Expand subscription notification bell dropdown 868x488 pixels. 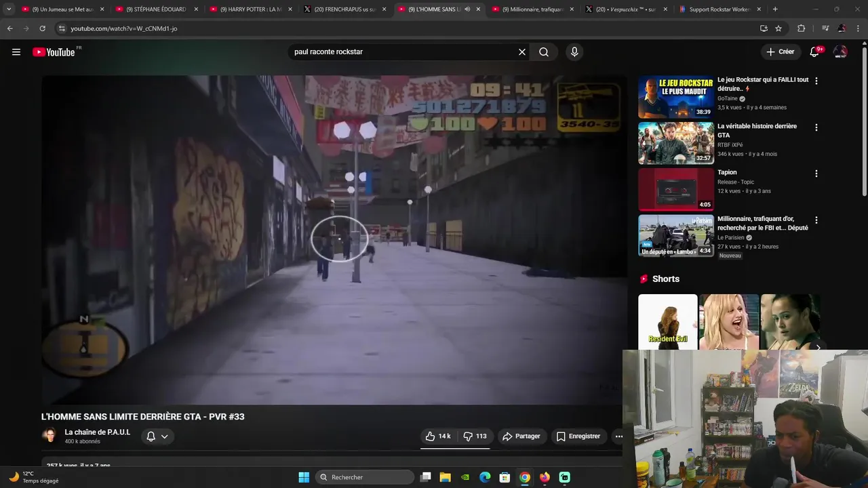tap(157, 436)
